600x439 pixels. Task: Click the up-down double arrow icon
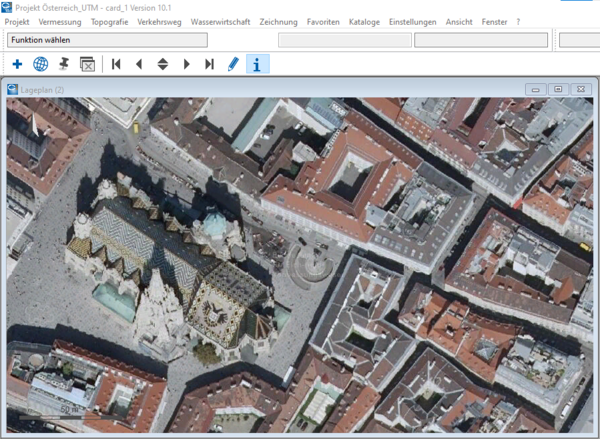(163, 64)
